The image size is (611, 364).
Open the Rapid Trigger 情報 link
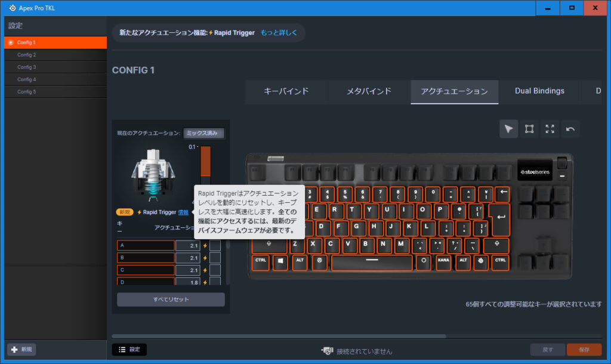pos(183,212)
